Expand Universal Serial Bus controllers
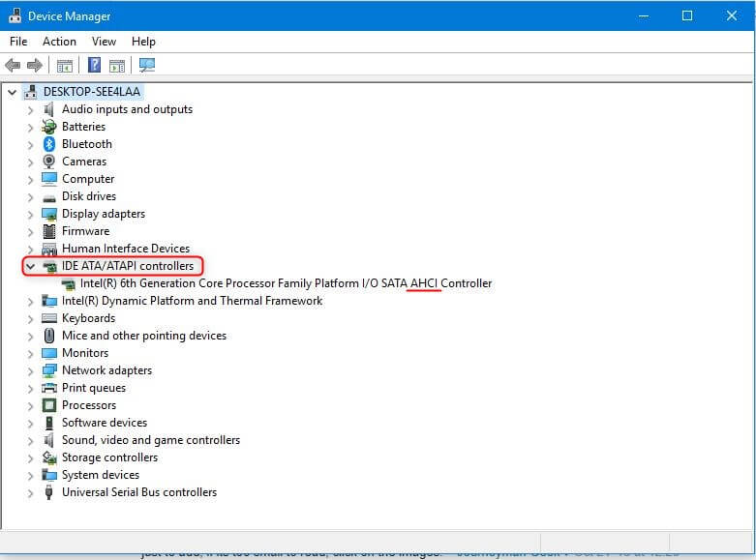756x560 pixels. [x=31, y=492]
